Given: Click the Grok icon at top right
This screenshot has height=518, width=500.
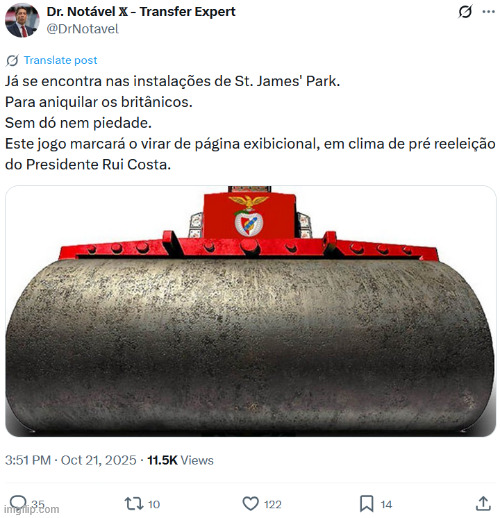Looking at the screenshot, I should pos(465,12).
